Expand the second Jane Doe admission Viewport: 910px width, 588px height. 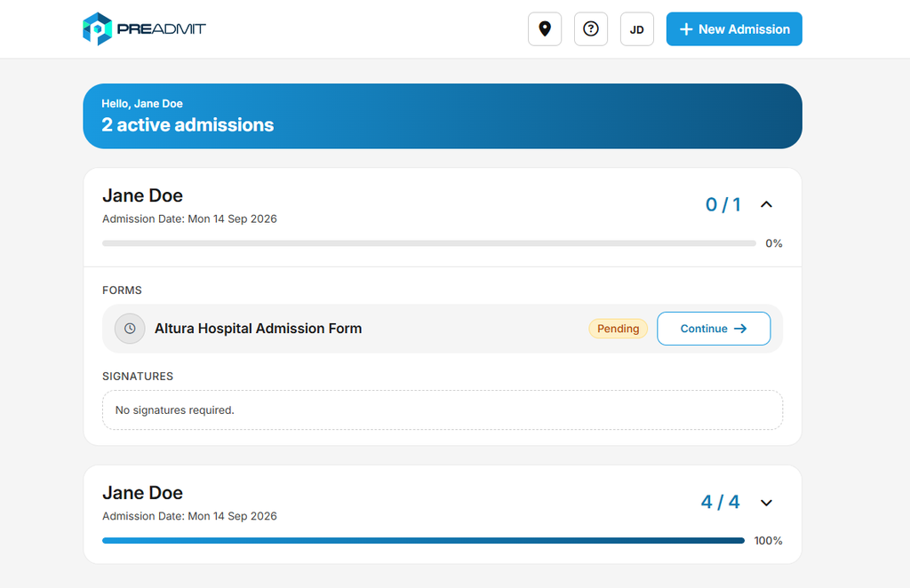766,502
